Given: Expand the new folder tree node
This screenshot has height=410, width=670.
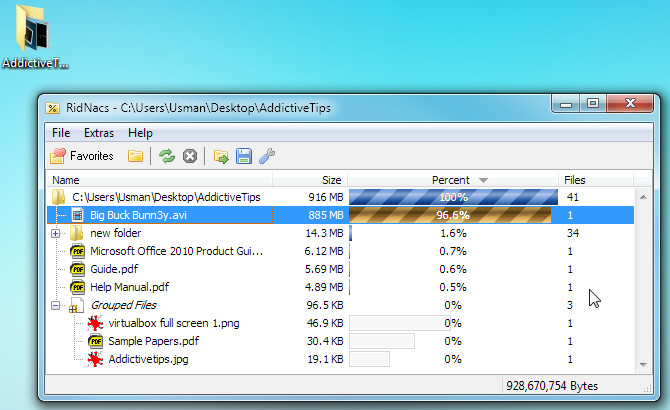Looking at the screenshot, I should coord(56,233).
